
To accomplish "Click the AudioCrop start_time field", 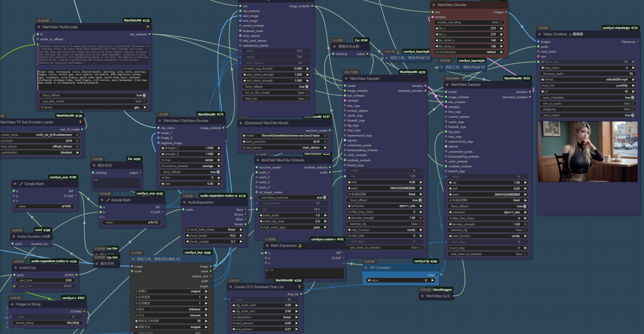I will click(45, 280).
